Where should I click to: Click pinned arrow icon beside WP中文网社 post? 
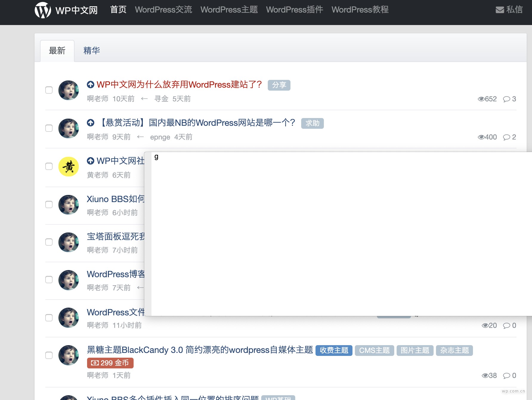coord(91,161)
